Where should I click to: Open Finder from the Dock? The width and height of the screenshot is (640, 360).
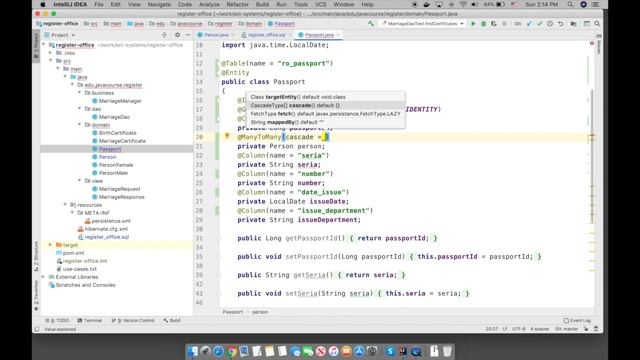tap(192, 351)
